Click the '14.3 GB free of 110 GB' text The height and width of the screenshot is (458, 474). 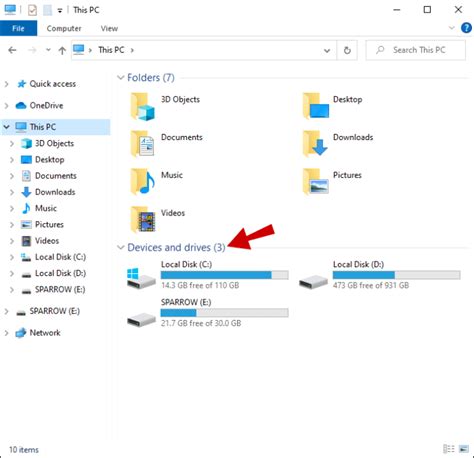pos(200,285)
